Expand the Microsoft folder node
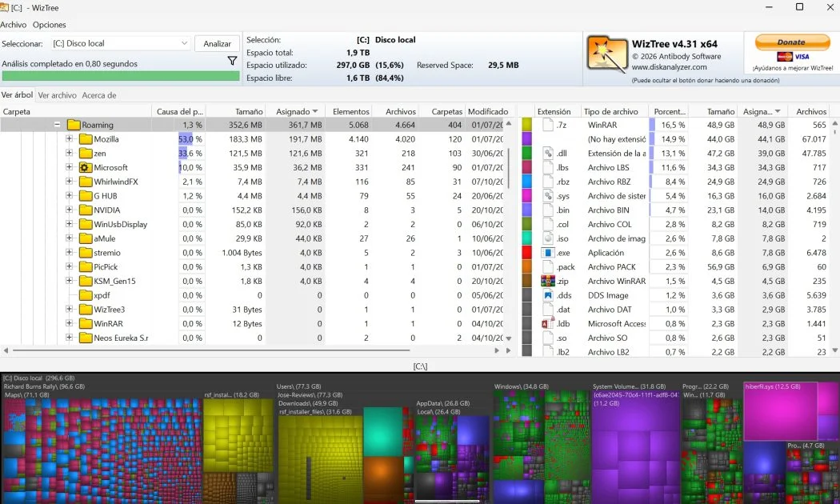The width and height of the screenshot is (840, 504). coord(69,167)
